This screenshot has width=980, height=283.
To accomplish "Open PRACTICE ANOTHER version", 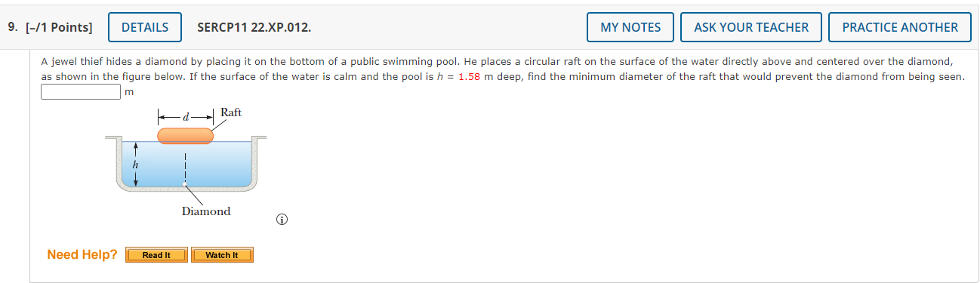I will 900,27.
